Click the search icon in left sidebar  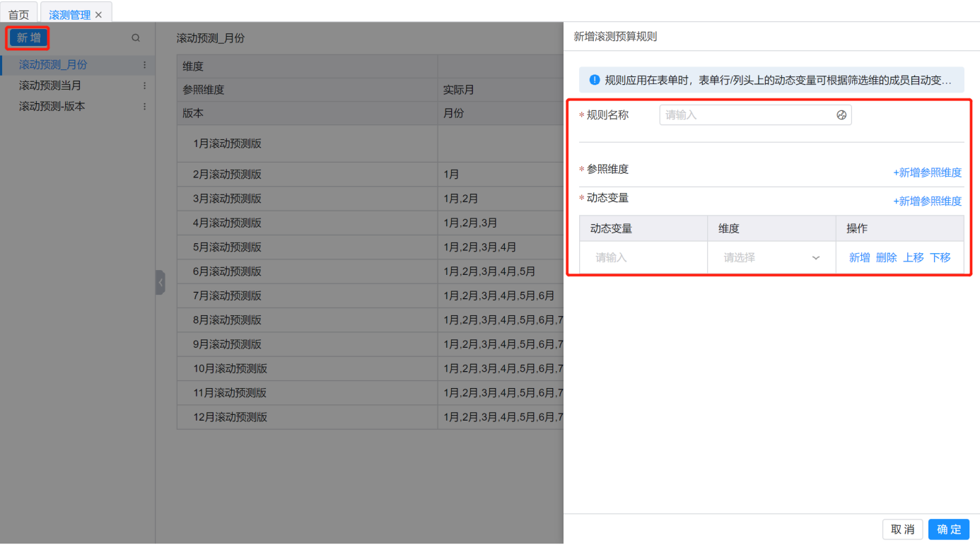[136, 38]
